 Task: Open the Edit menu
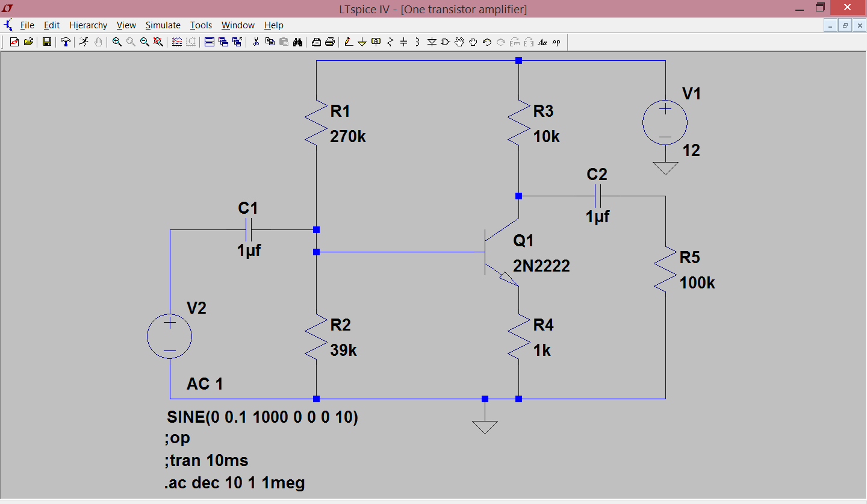click(52, 25)
